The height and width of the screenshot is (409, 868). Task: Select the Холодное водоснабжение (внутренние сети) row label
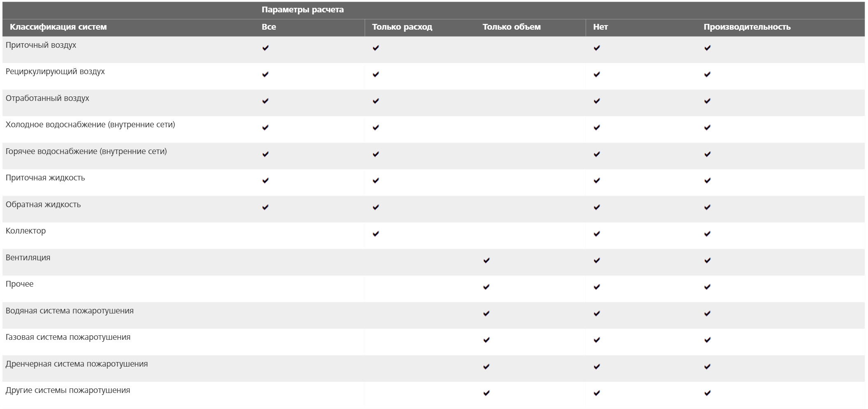pos(90,125)
